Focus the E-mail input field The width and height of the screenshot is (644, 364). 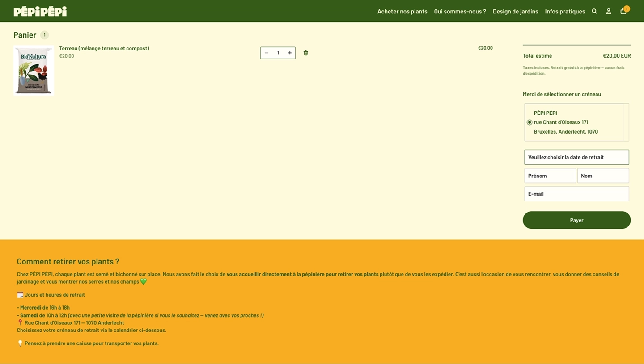pyautogui.click(x=576, y=194)
